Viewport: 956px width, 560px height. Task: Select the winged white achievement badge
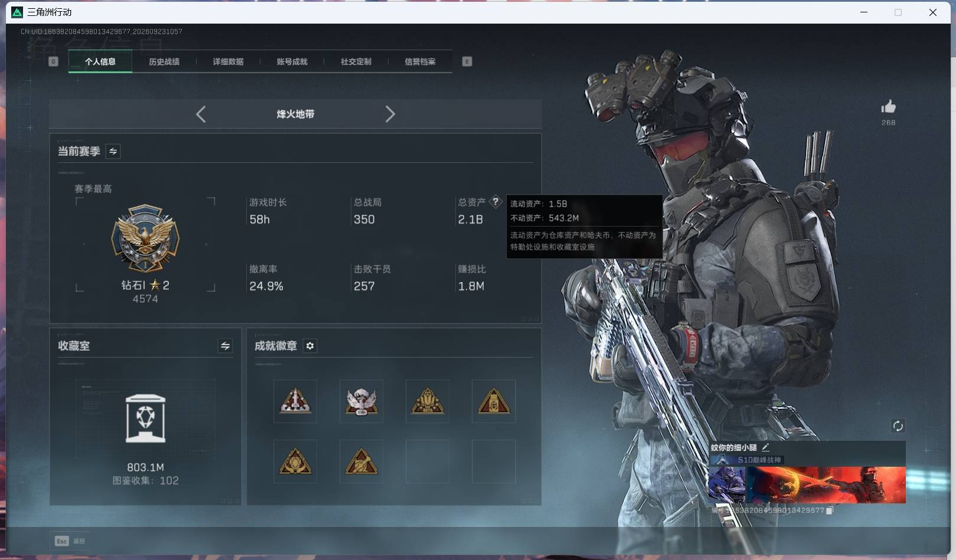point(361,401)
